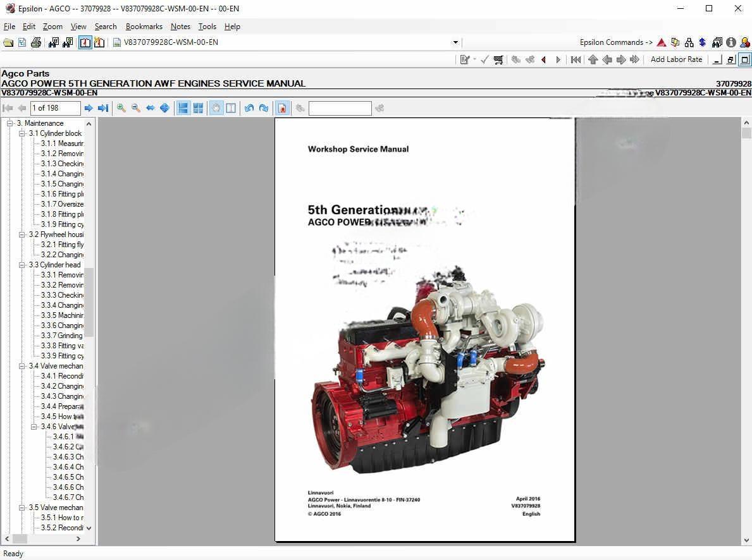Open the document name dropdown V837079928C-WSM-00-EN
This screenshot has width=752, height=560.
[x=455, y=42]
